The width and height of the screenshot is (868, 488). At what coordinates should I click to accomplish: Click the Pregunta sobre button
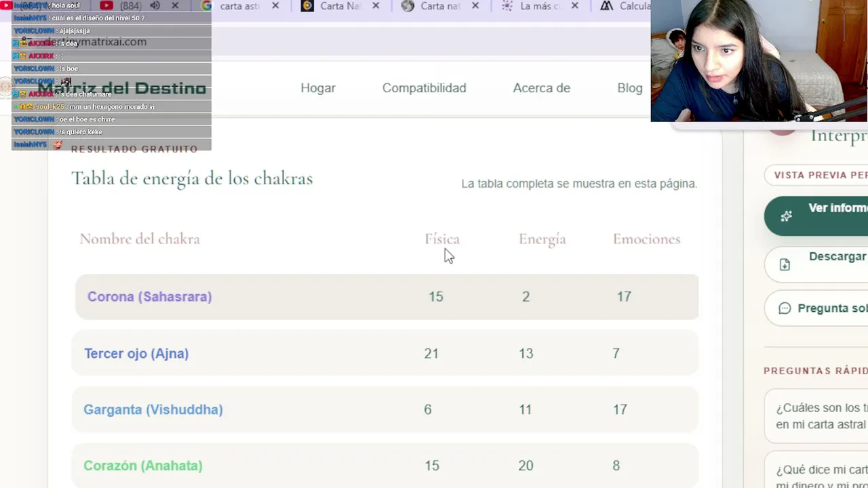tap(816, 308)
